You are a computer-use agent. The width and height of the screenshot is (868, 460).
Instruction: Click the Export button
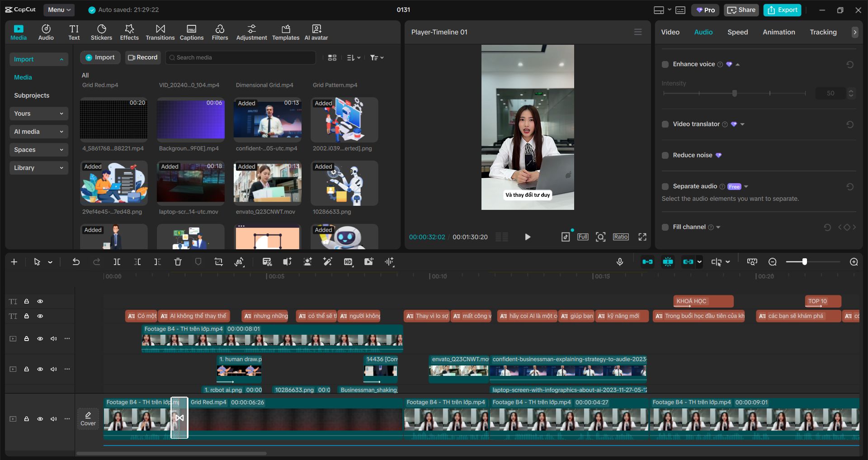(782, 10)
